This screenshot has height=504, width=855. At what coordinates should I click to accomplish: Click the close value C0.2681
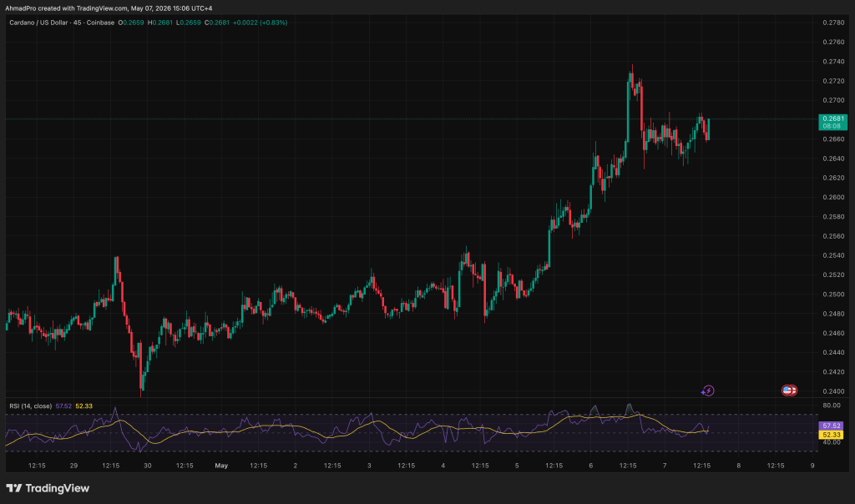pyautogui.click(x=217, y=23)
